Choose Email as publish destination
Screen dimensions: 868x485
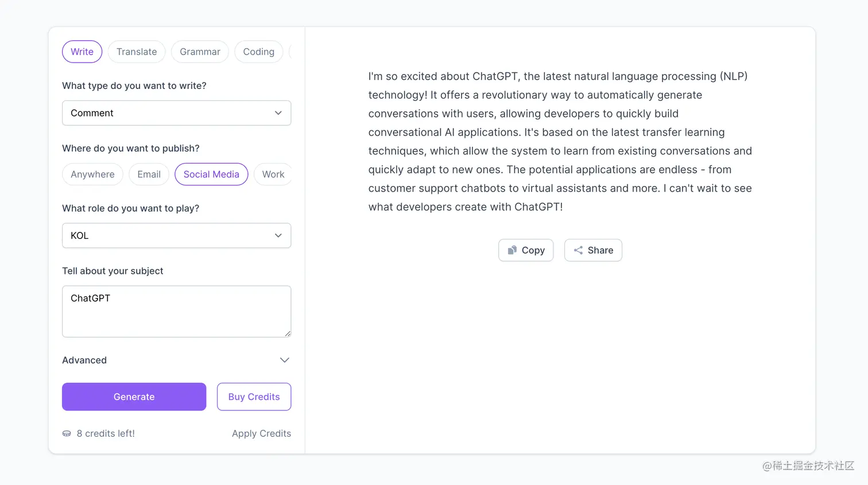(149, 174)
